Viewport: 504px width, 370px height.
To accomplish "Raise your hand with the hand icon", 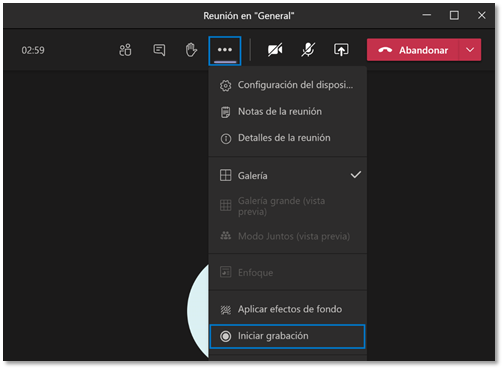I will [x=191, y=50].
